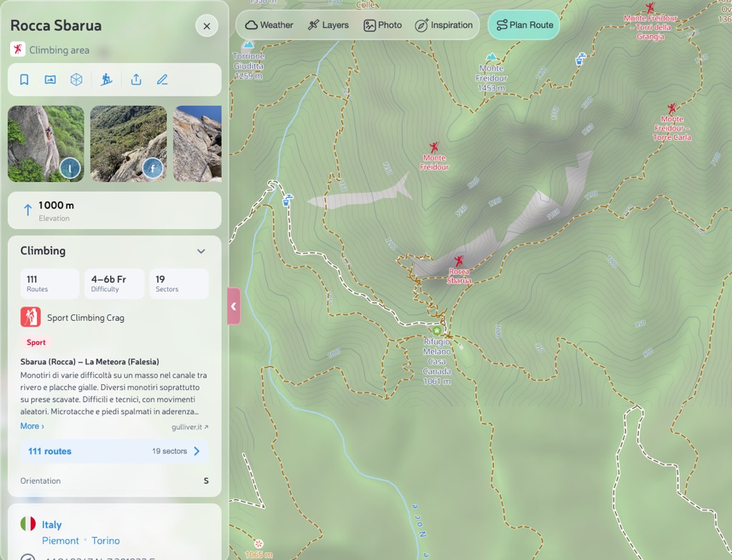
Task: Edit the place with pencil icon
Action: coord(162,80)
